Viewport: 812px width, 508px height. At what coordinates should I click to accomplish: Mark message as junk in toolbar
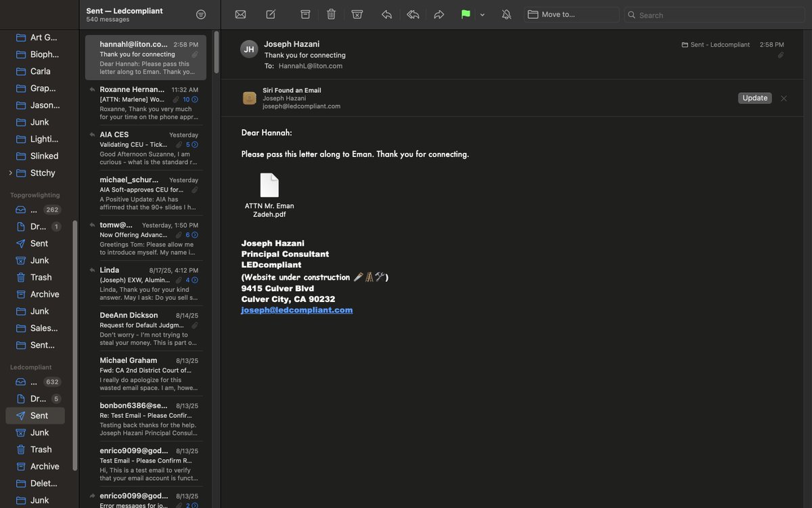(357, 14)
